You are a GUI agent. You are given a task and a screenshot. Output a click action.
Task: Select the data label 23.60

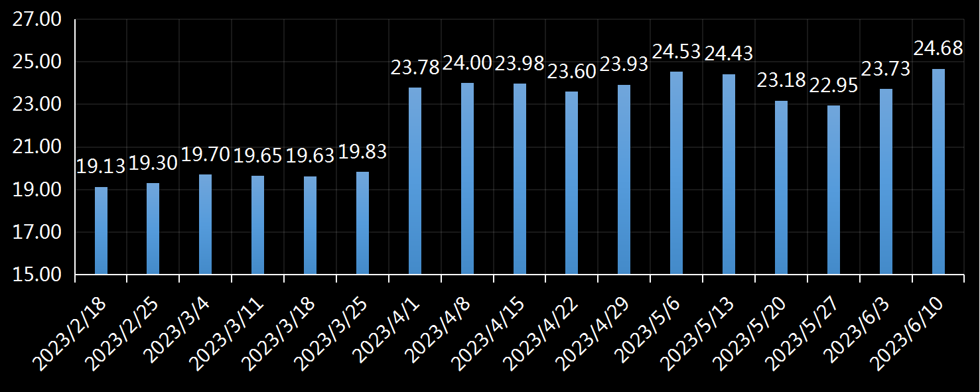(571, 72)
